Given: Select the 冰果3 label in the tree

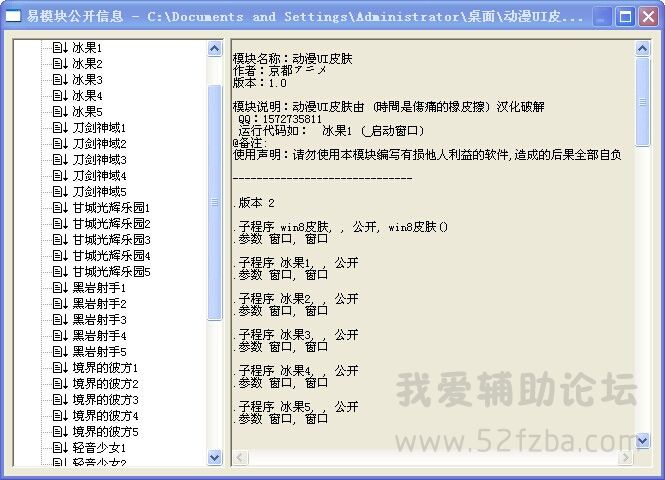Looking at the screenshot, I should click(87, 80).
